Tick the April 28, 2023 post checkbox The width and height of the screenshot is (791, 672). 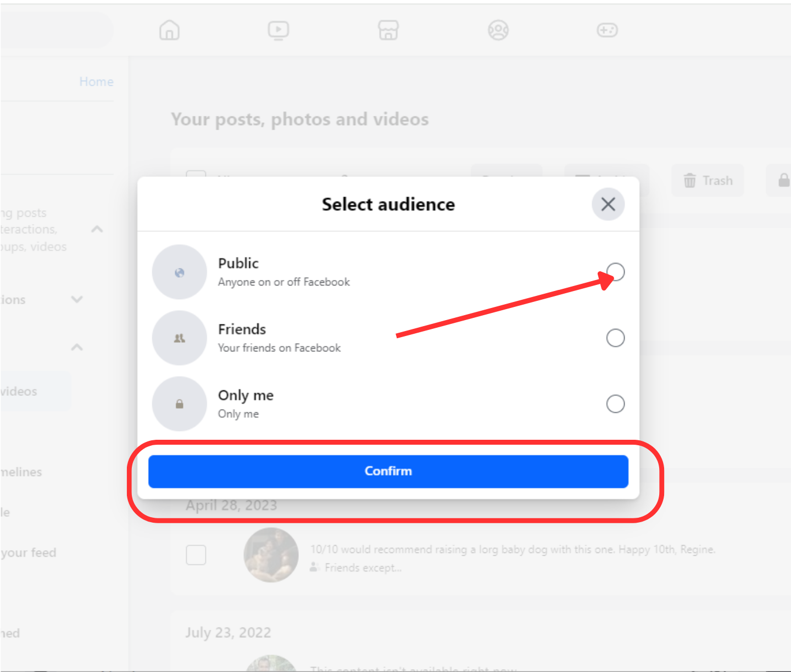196,555
